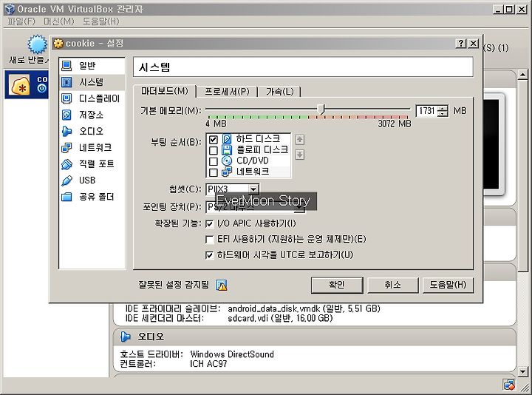Increase memory with spinner up arrow

pyautogui.click(x=443, y=108)
